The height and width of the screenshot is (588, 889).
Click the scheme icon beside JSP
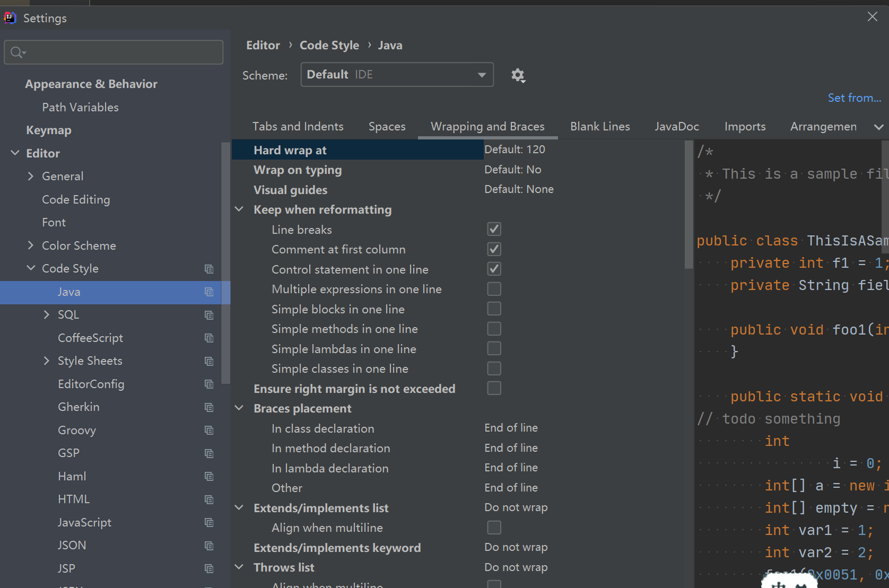pyautogui.click(x=209, y=569)
